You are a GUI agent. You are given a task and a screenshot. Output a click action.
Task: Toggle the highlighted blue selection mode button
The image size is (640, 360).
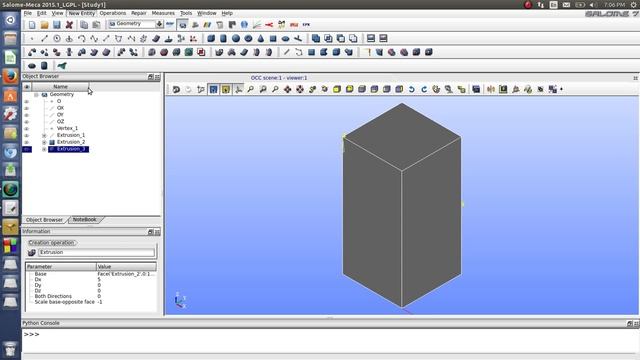tap(213, 89)
